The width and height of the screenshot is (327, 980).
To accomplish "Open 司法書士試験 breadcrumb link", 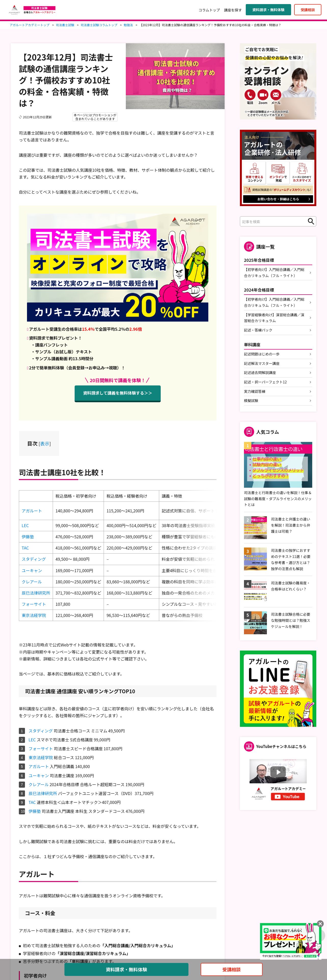I will point(65,25).
